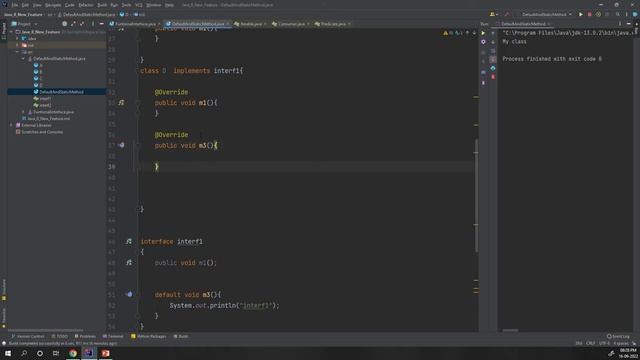Click UTF-8 encoding in status bar
Screen dimensions: 640x360
(x=604, y=343)
